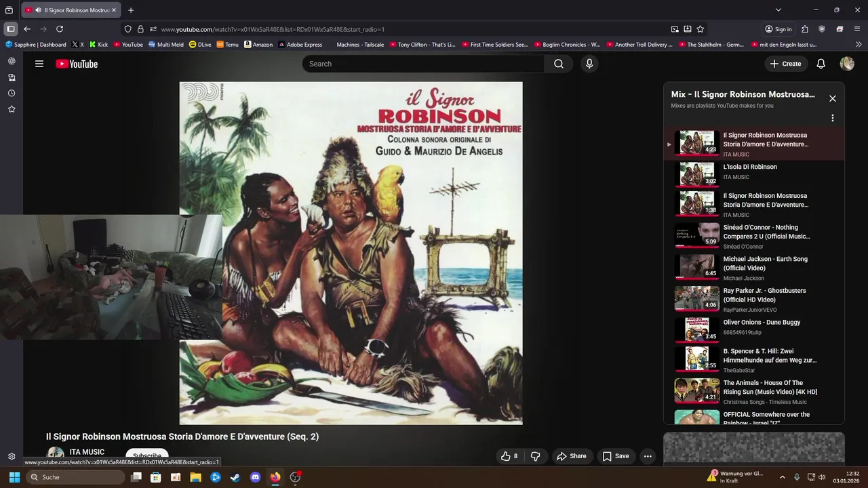Click Sign in in browser toolbar
Viewport: 868px width, 488px height.
click(778, 29)
